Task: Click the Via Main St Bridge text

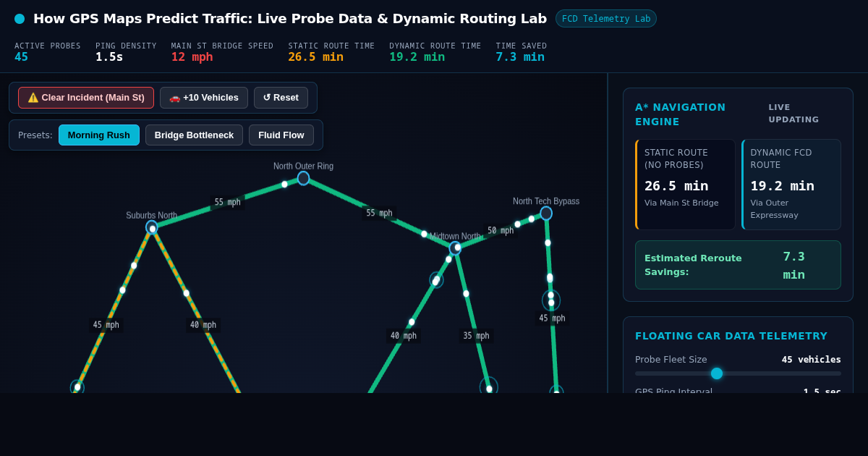Action: (681, 203)
